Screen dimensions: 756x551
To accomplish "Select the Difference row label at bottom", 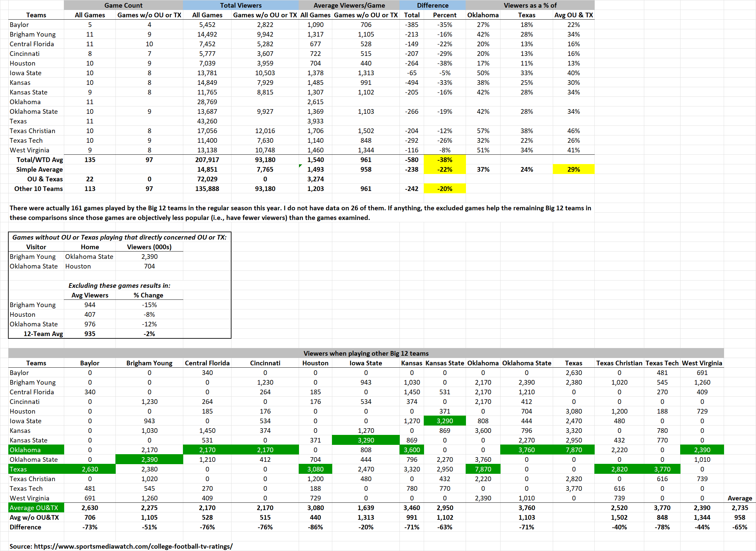I will (25, 527).
